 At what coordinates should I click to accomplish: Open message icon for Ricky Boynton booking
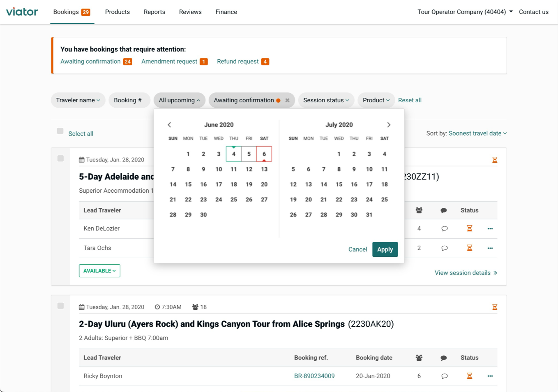coord(444,376)
